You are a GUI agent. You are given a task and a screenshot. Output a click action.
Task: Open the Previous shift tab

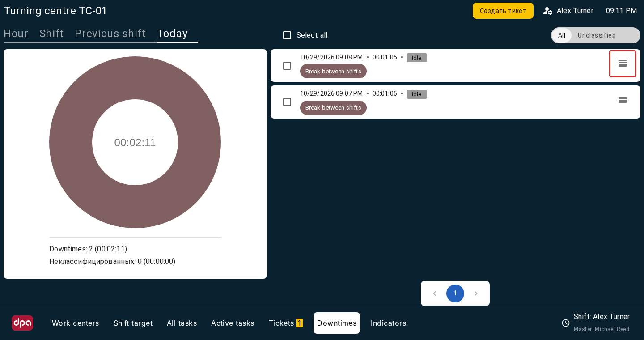(110, 34)
